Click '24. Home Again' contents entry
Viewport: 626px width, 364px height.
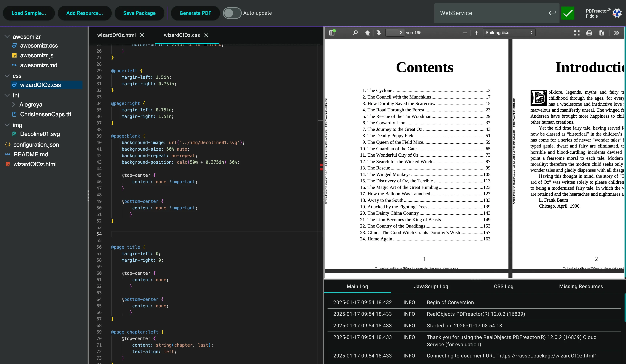(425, 239)
